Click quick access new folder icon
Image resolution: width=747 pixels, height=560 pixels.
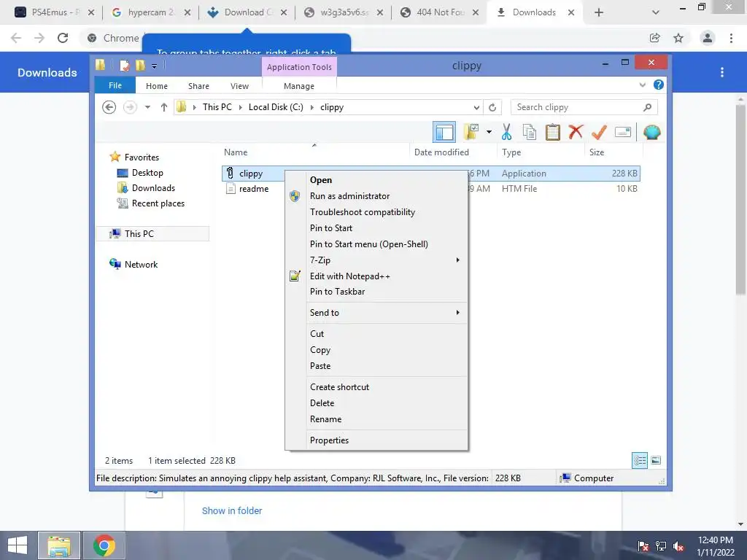140,65
